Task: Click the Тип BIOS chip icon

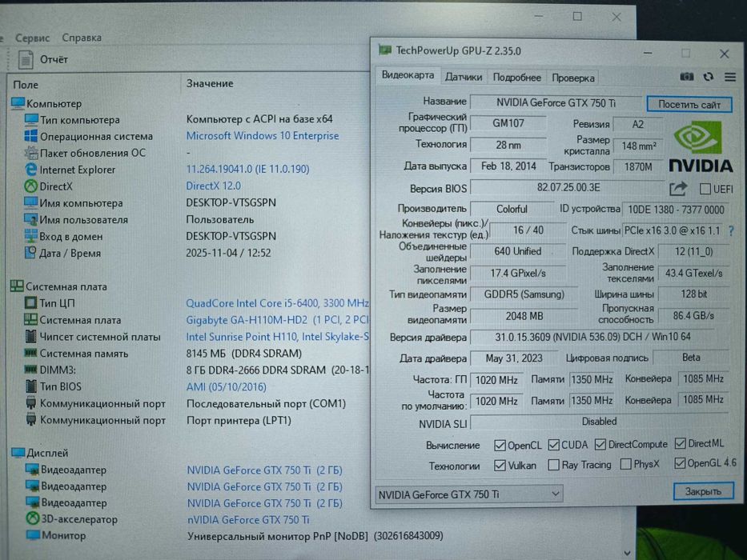Action: [31, 386]
